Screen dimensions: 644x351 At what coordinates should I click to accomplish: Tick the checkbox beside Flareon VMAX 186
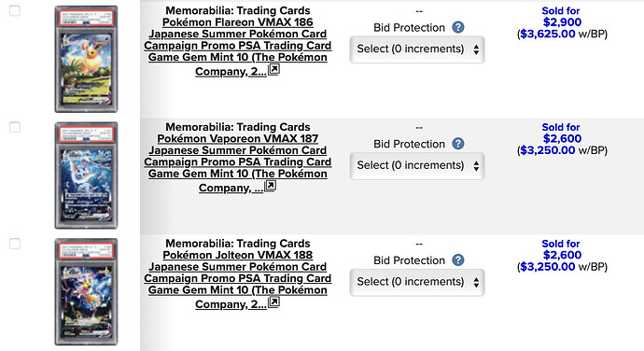(15, 10)
